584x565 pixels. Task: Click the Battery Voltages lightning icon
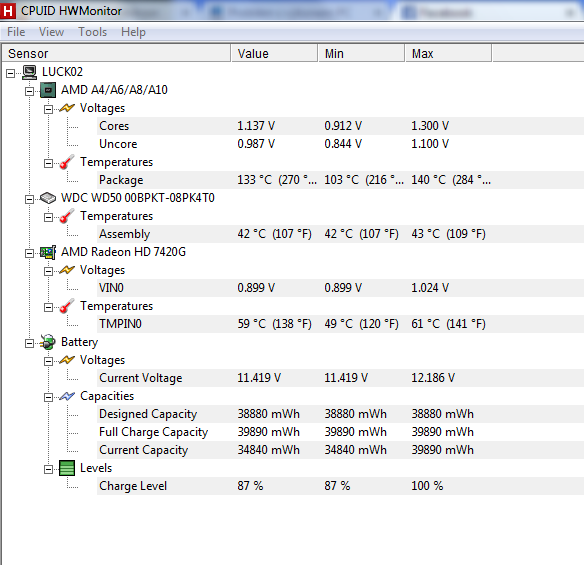click(x=67, y=360)
